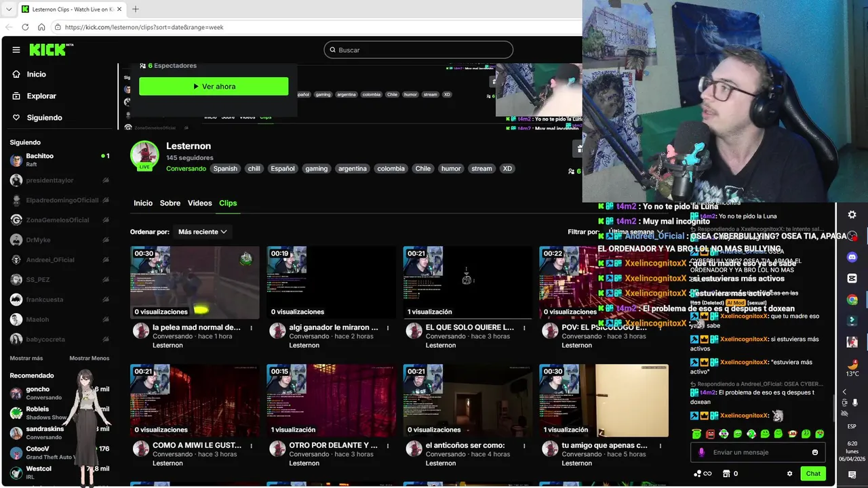
Task: Click the browser address bar URL
Action: click(144, 27)
